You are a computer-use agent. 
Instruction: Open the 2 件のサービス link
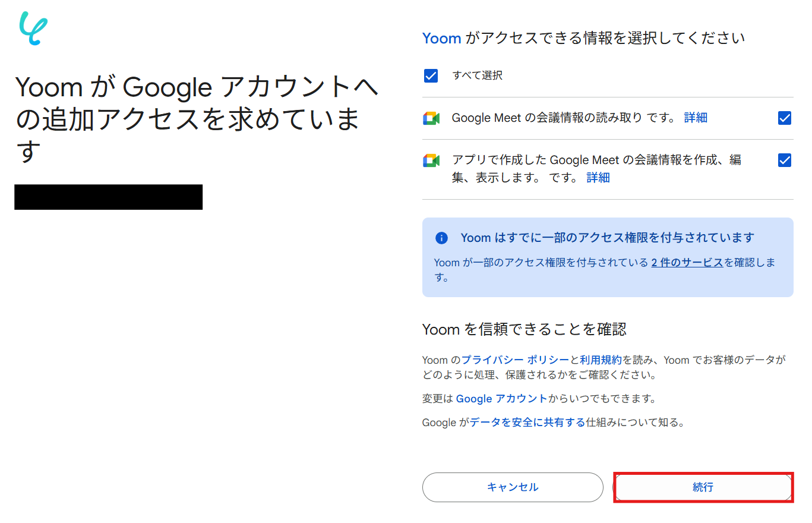pos(687,263)
